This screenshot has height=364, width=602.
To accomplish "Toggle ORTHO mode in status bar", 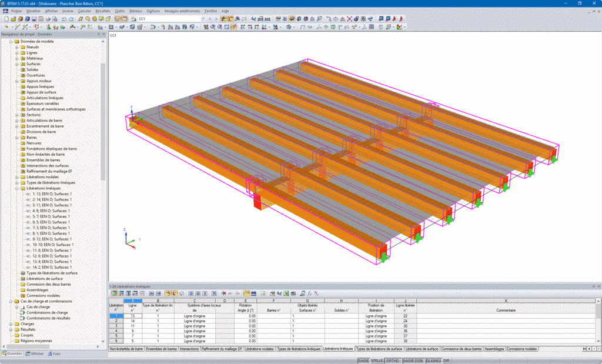I will pyautogui.click(x=392, y=361).
